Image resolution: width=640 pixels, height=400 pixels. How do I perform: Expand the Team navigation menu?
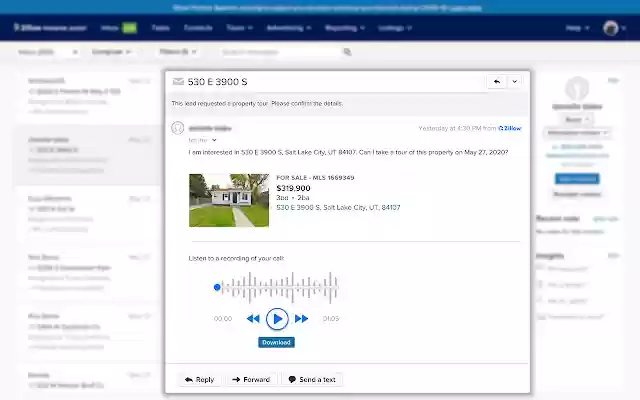[x=240, y=28]
